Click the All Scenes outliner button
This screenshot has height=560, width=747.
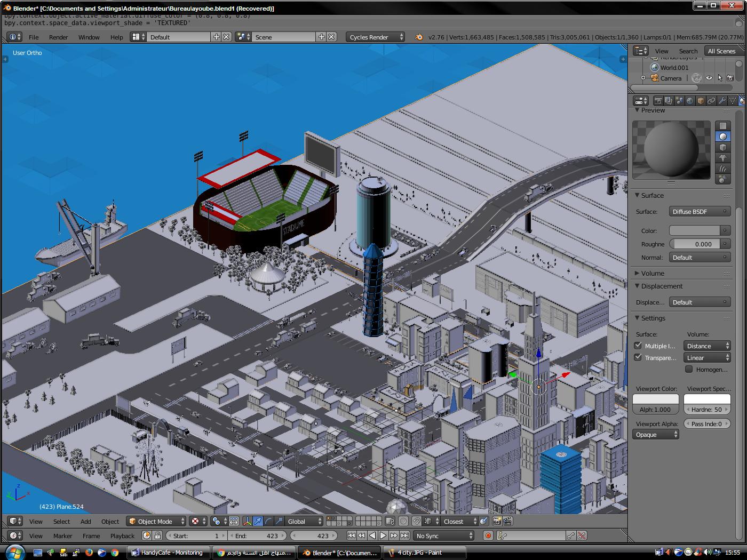click(x=721, y=51)
